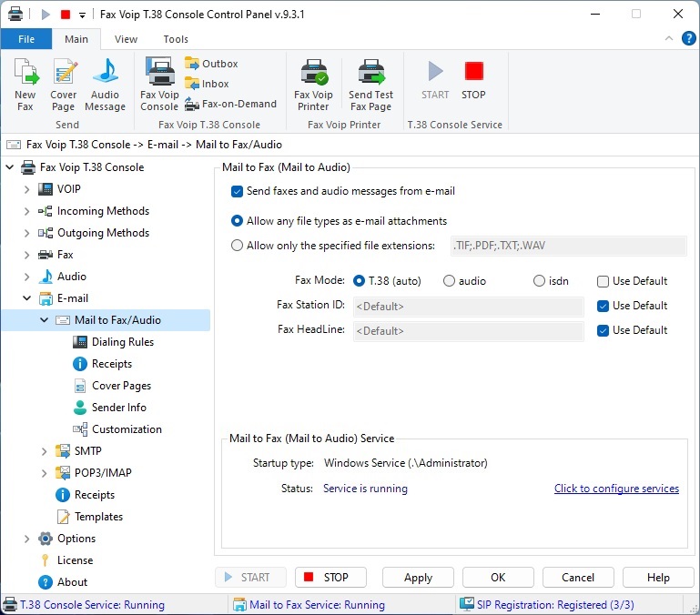Select Allow any file types radio button
700x615 pixels.
click(x=237, y=221)
